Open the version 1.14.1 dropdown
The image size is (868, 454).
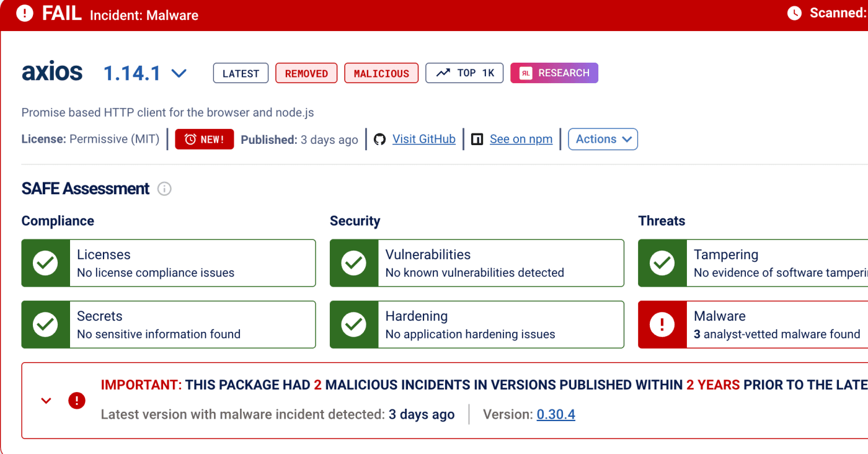179,74
